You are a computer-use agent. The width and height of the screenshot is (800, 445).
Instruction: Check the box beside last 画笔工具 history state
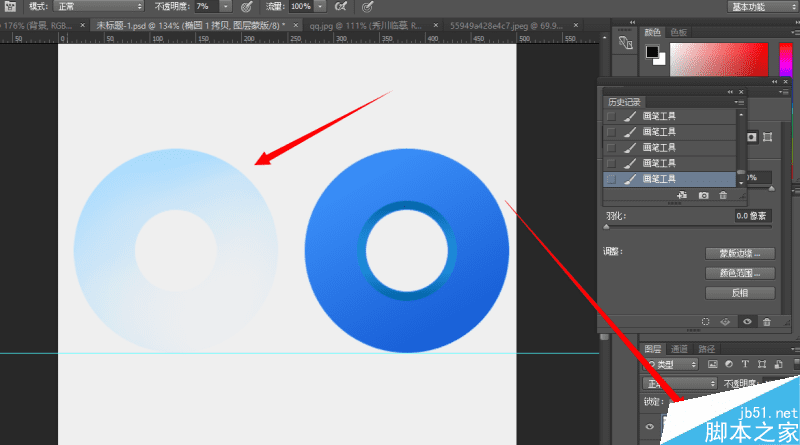tap(611, 178)
